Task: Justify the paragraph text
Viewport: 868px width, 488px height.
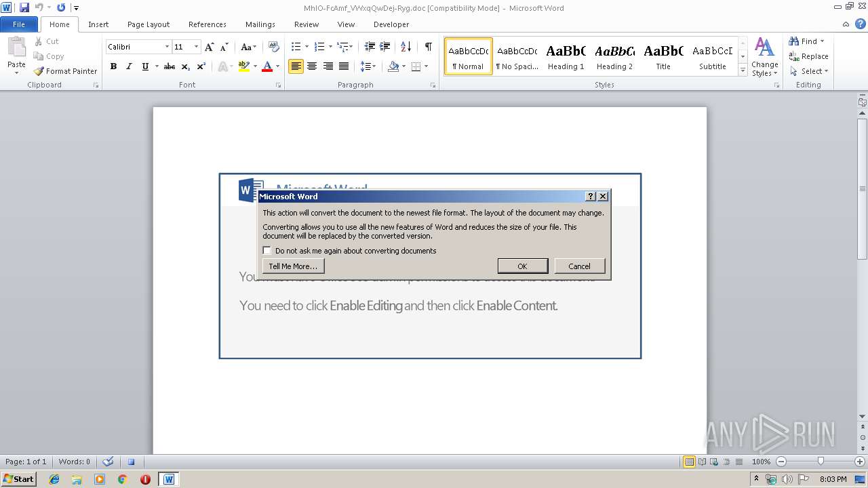Action: [x=344, y=66]
